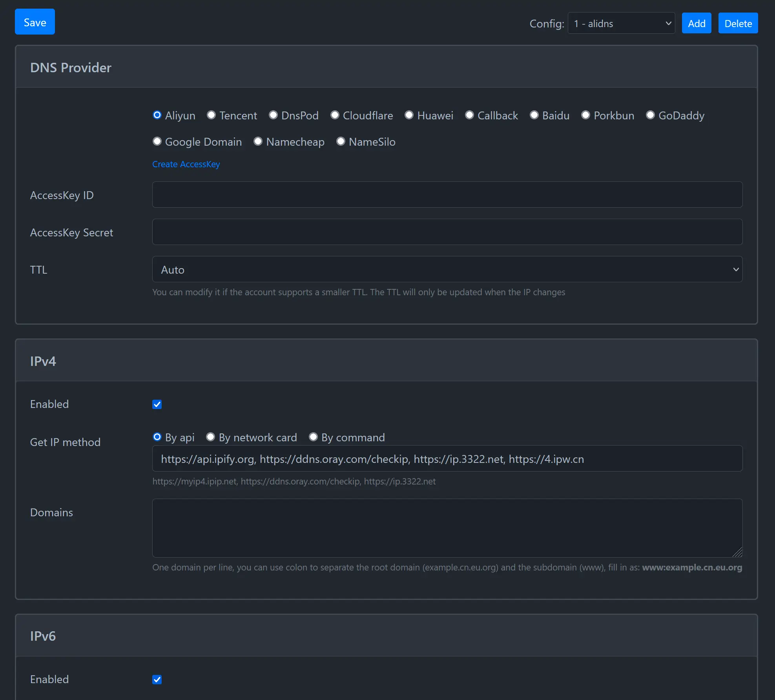Toggle the IPv4 Enabled checkbox

tap(157, 404)
